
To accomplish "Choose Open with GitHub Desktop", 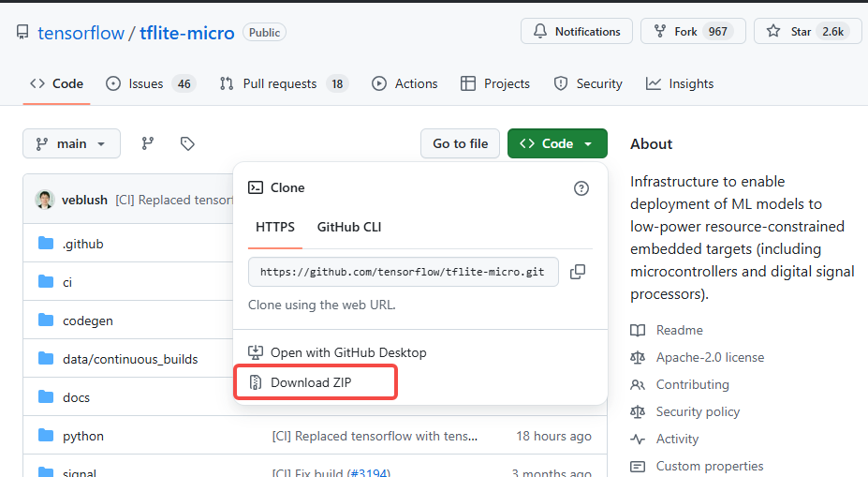I will (337, 353).
